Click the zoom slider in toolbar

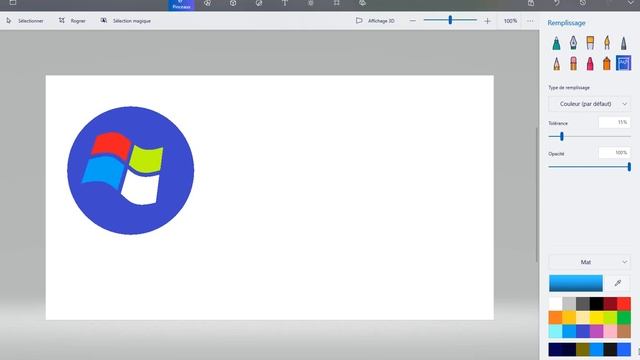tap(450, 20)
